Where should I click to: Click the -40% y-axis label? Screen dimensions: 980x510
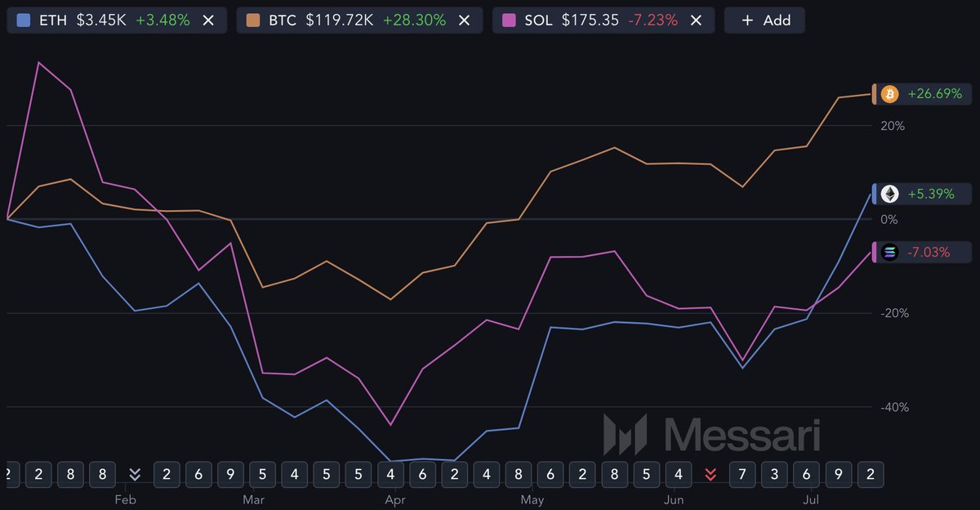895,407
